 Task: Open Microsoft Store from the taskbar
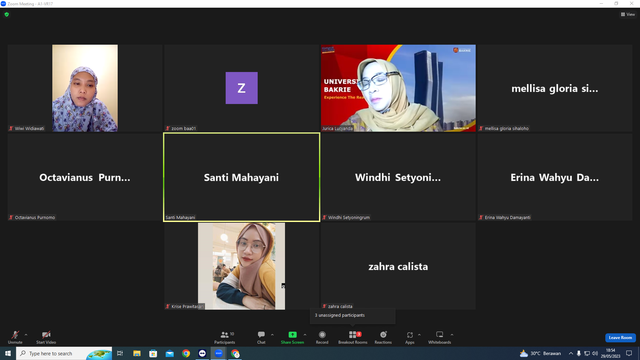153,353
